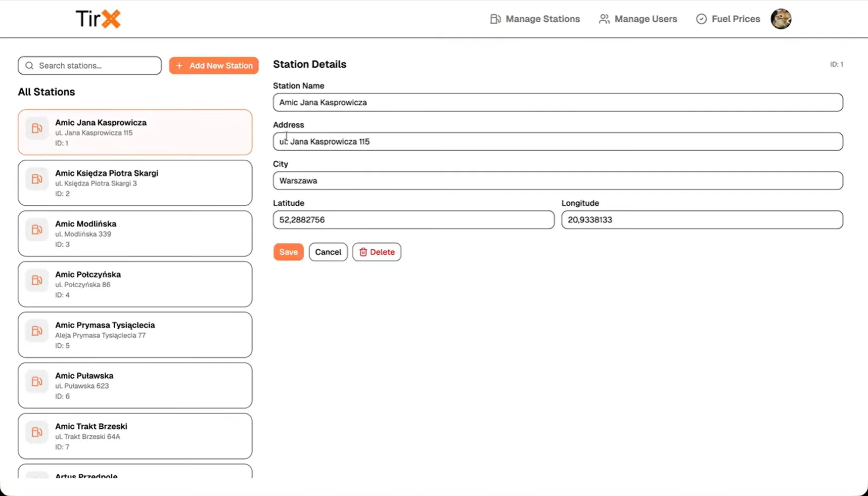Click the fuel pump icon beside Manage Stations
Viewport: 868px width, 496px height.
coord(495,19)
